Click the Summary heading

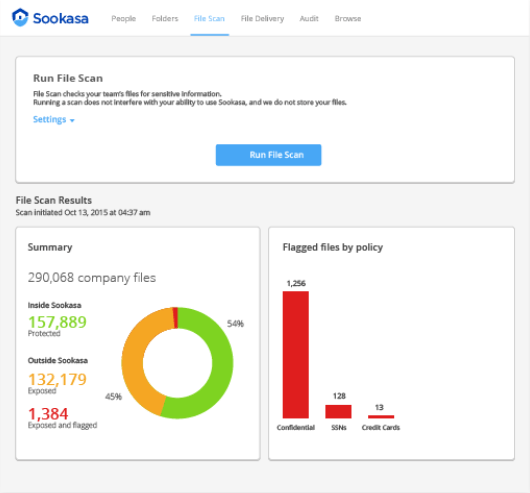pos(50,247)
